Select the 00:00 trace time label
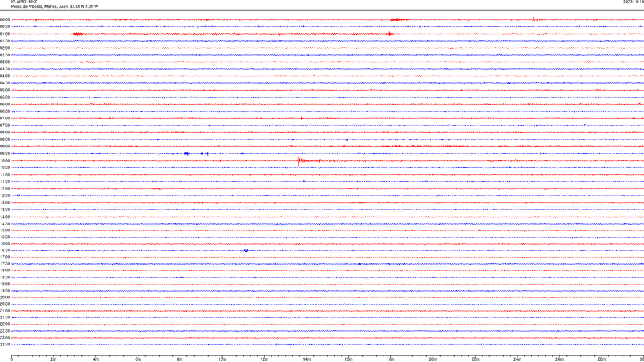Image resolution: width=644 pixels, height=362 pixels. [x=5, y=19]
